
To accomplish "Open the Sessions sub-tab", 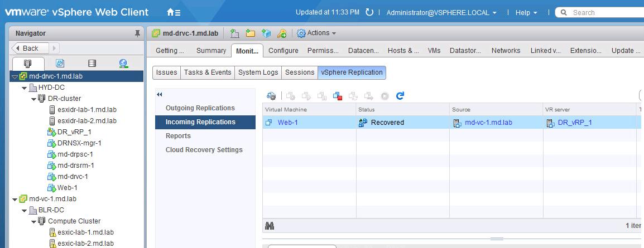I will 300,72.
